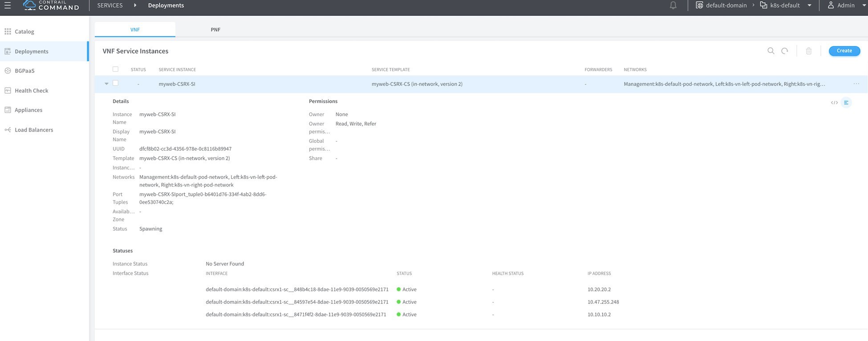This screenshot has width=868, height=341.
Task: Select all service instances checkbox
Action: pos(115,69)
